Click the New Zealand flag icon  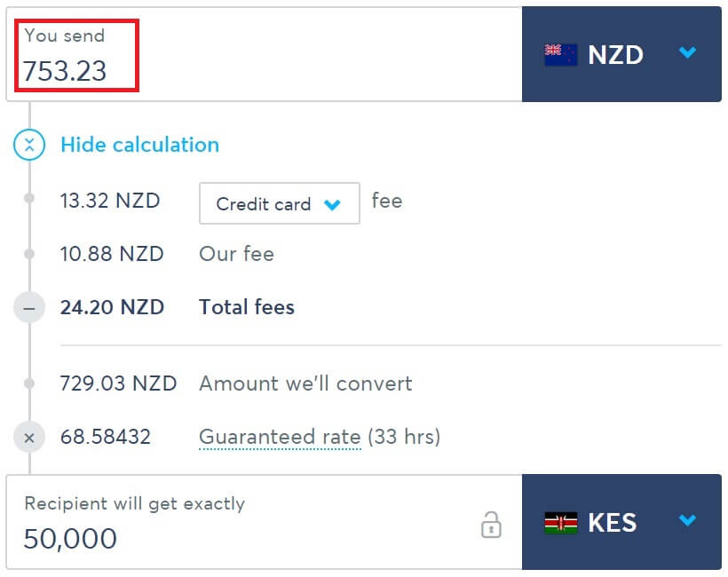click(x=561, y=55)
